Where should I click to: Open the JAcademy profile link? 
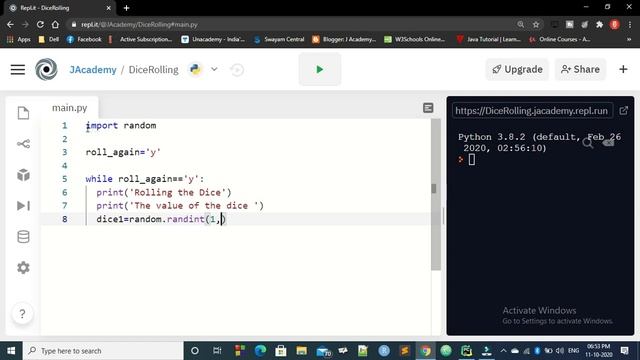[x=93, y=70]
